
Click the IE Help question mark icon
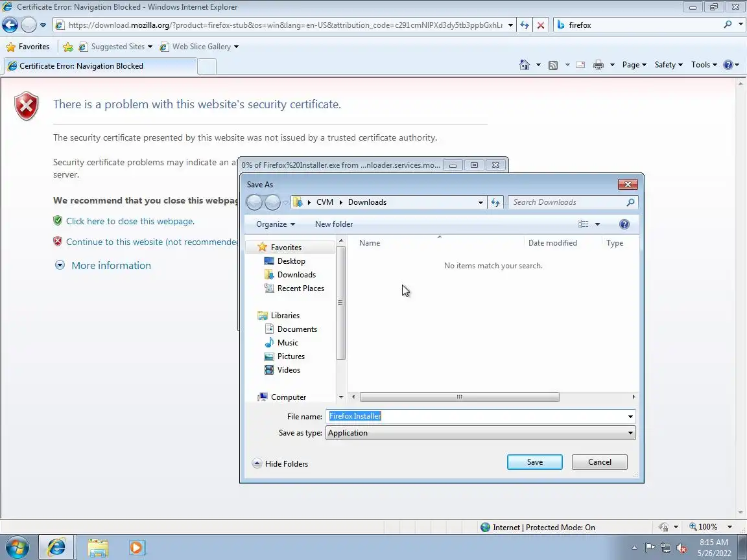pos(728,65)
